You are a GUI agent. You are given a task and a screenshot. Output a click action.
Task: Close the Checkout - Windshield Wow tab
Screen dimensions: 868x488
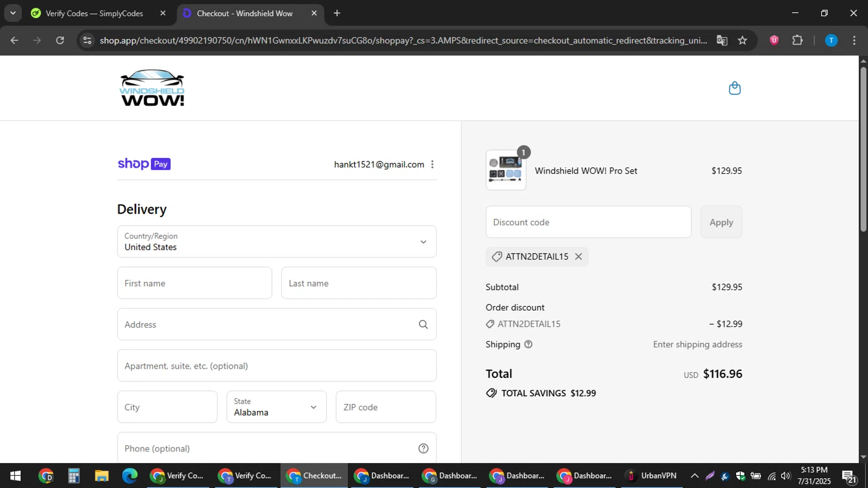[314, 13]
